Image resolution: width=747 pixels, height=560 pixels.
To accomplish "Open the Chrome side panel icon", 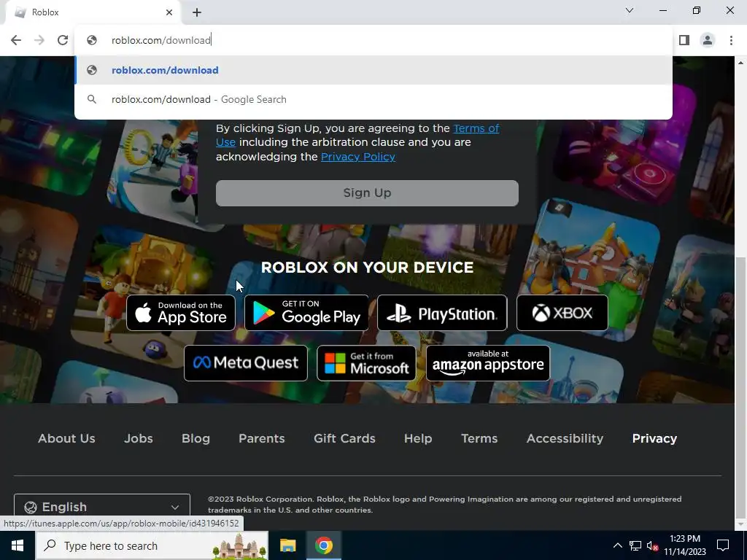I will click(x=684, y=40).
